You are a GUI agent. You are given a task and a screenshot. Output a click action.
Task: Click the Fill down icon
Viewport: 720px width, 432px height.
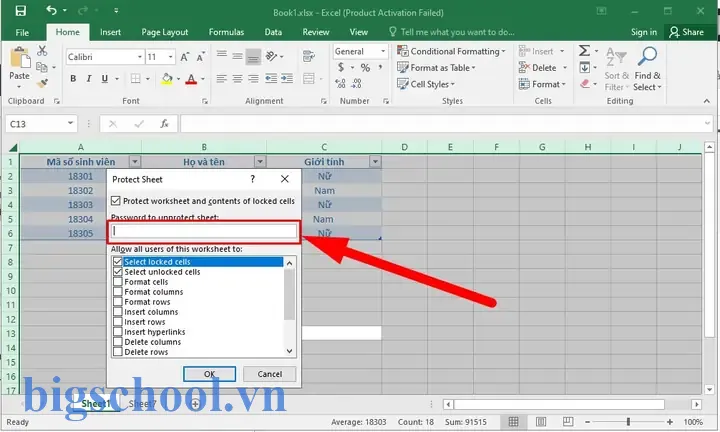[585, 68]
